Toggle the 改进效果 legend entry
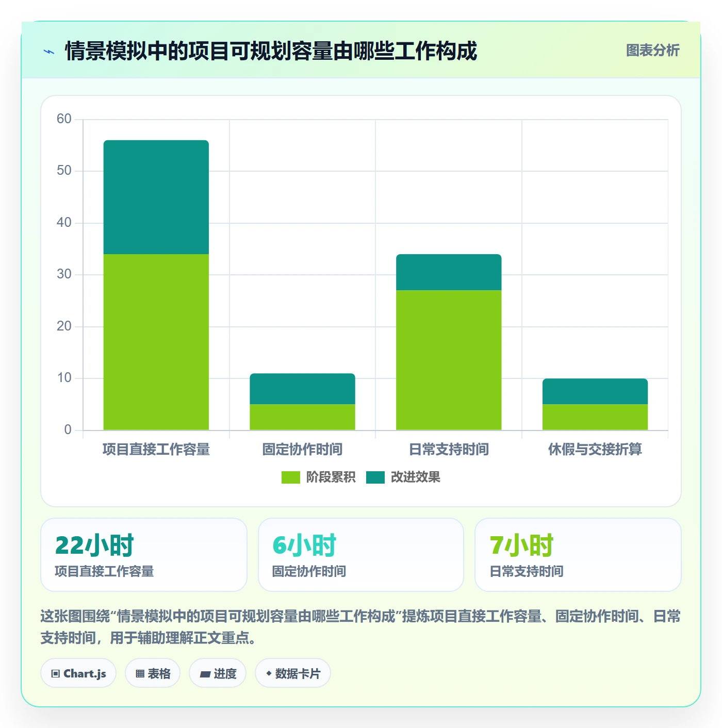The image size is (722, 728). [403, 477]
